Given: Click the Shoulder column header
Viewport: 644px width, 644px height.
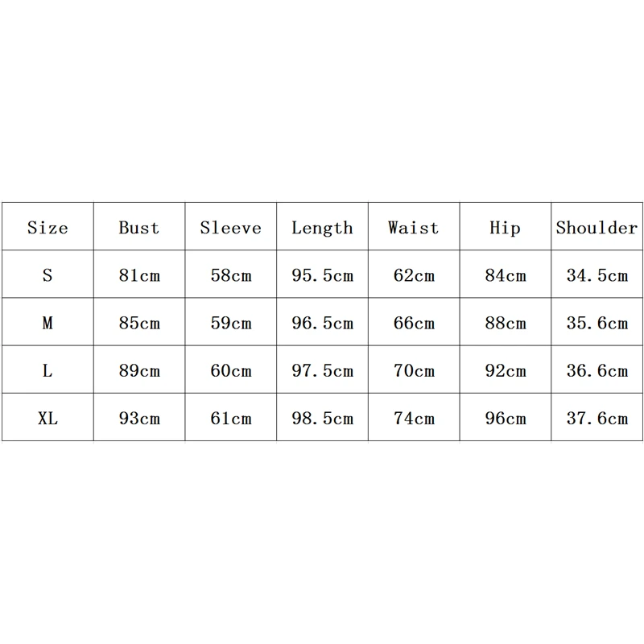Looking at the screenshot, I should pyautogui.click(x=597, y=228).
